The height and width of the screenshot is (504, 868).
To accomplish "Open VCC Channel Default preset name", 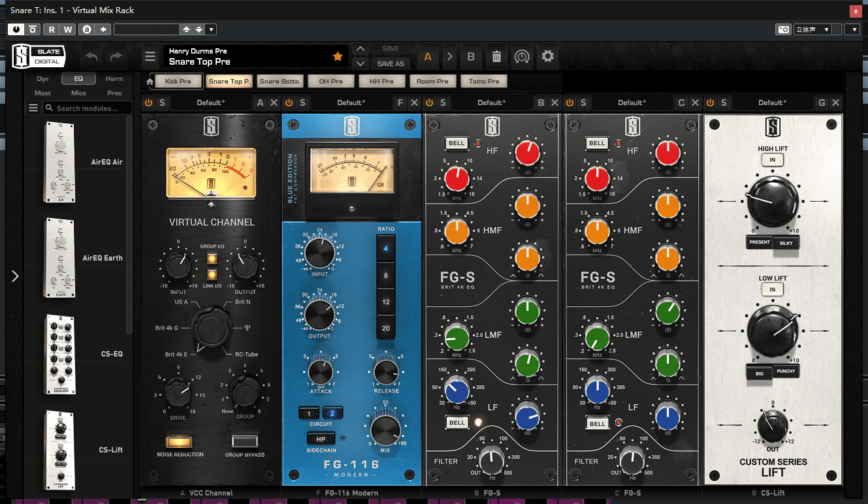I will point(211,103).
